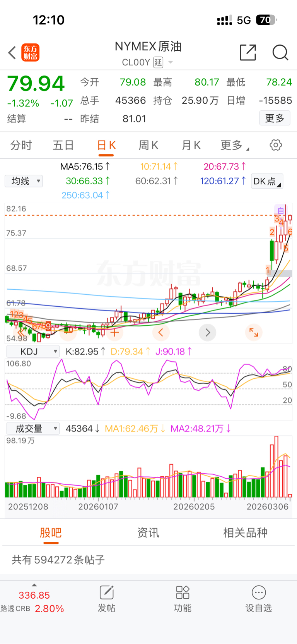The height and width of the screenshot is (644, 297).
Task: Open the KDJ indicator dropdown
Action: point(32,352)
